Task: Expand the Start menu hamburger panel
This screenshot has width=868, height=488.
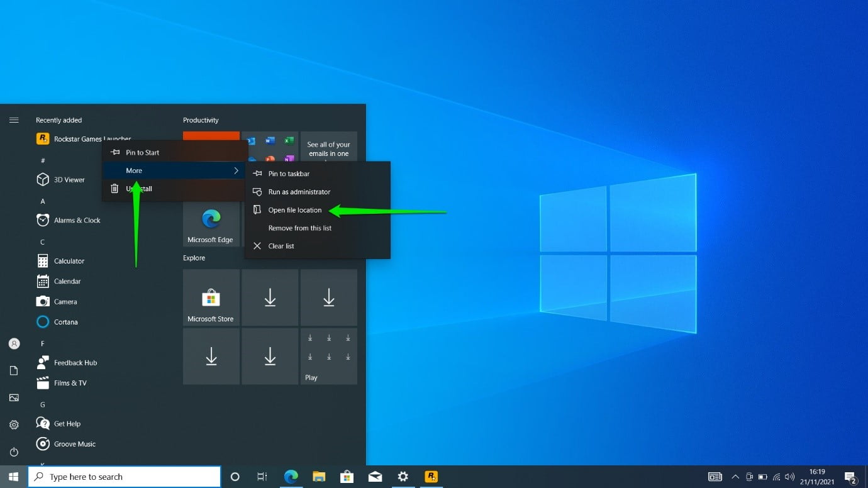Action: tap(14, 119)
